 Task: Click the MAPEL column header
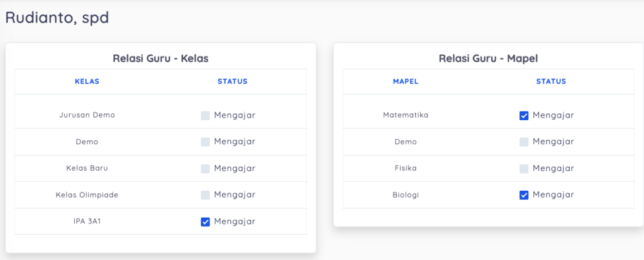(x=406, y=81)
